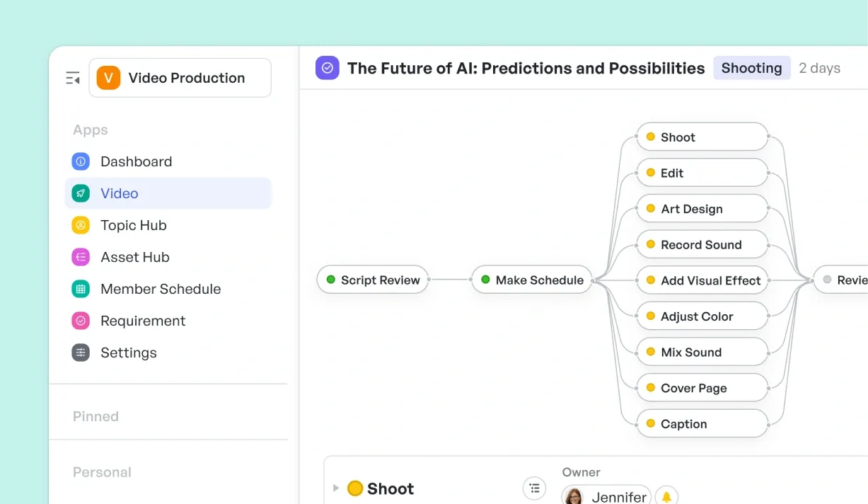The width and height of the screenshot is (868, 504).
Task: Open the list icon button beside Shoot
Action: point(535,488)
